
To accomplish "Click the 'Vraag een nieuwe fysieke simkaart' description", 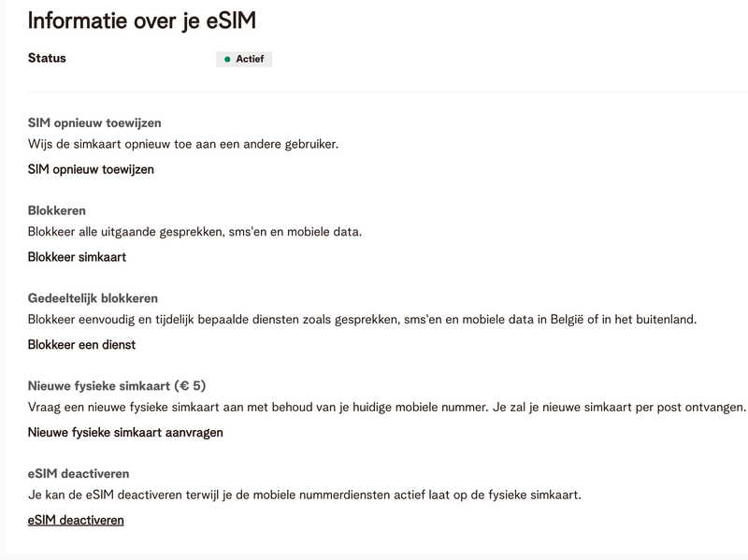I will pos(386,408).
